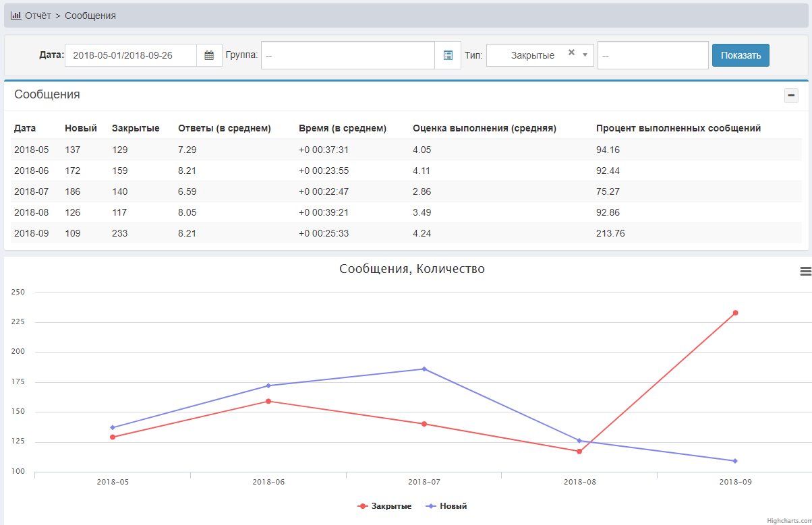Click the report chart icon in breadcrumb
The image size is (812, 525).
[16, 16]
